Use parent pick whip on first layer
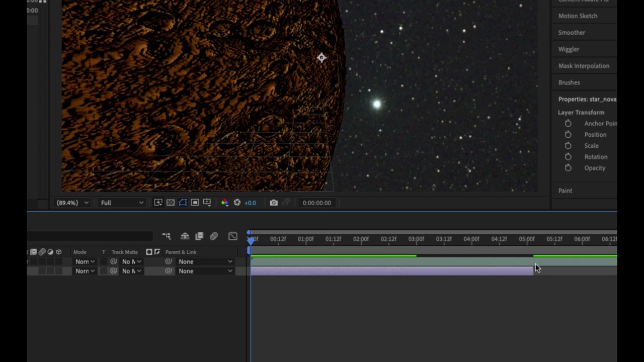Viewport: 644px width, 362px height. coord(168,261)
